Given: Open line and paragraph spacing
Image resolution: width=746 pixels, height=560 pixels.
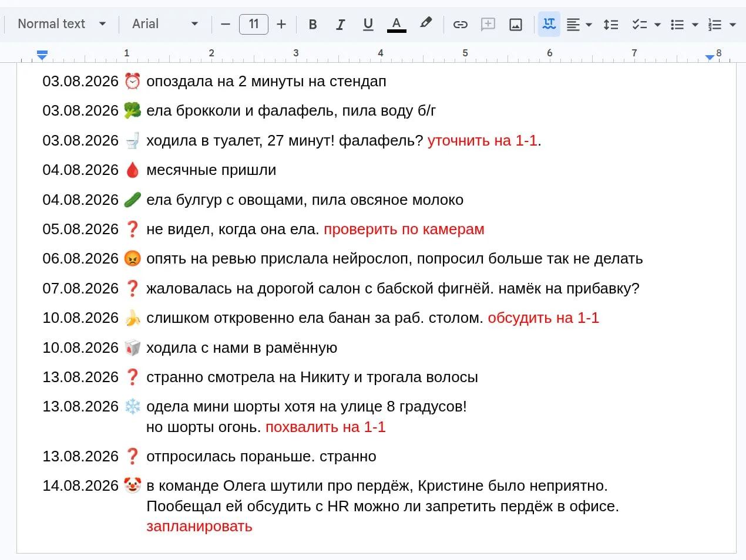Looking at the screenshot, I should point(611,24).
